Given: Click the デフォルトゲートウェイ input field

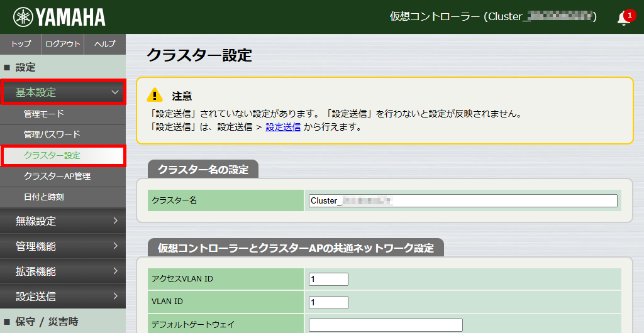Looking at the screenshot, I should (386, 325).
